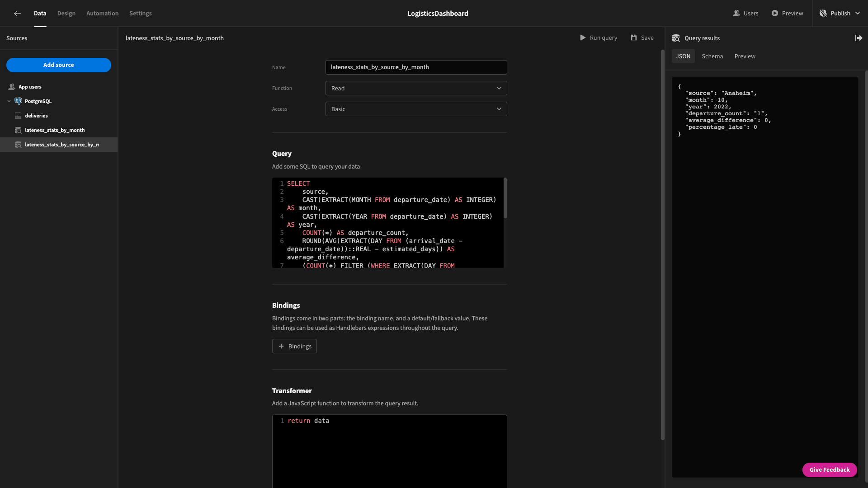
Task: Click the query Name input field
Action: (416, 67)
